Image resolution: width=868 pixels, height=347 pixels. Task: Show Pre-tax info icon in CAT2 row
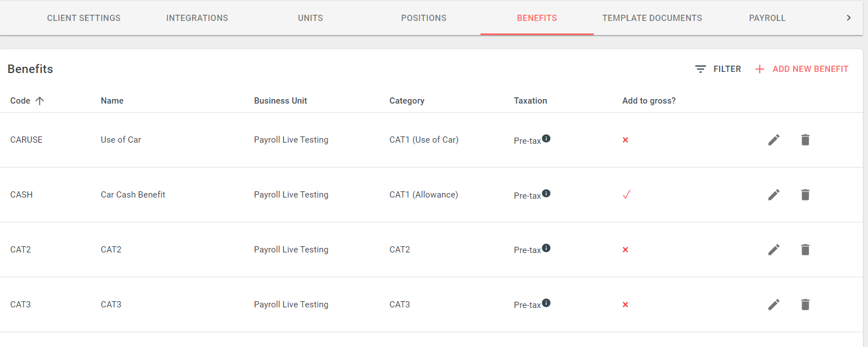coord(546,248)
